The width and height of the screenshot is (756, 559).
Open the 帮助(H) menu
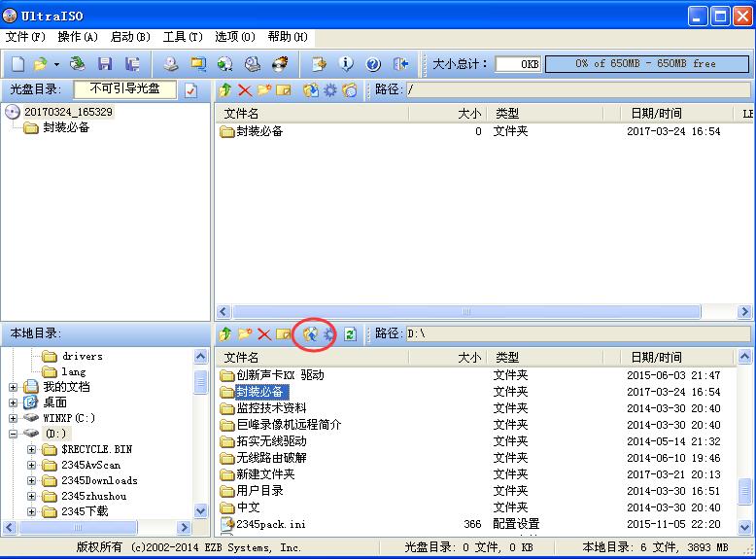(288, 37)
